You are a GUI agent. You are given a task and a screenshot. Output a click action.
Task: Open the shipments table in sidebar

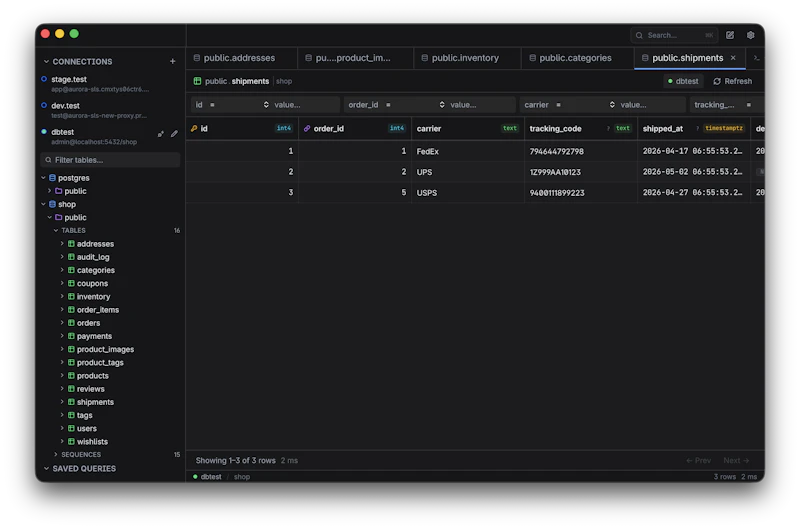click(x=95, y=402)
